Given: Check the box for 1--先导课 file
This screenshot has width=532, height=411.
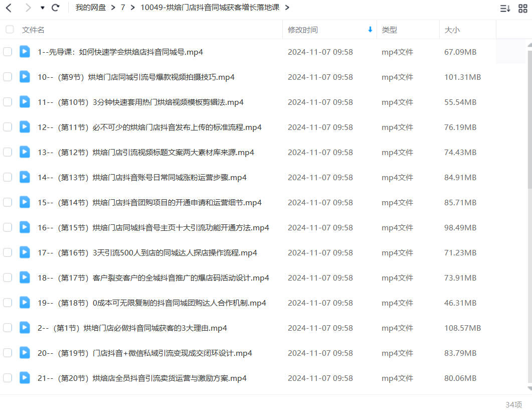Looking at the screenshot, I should tap(8, 52).
